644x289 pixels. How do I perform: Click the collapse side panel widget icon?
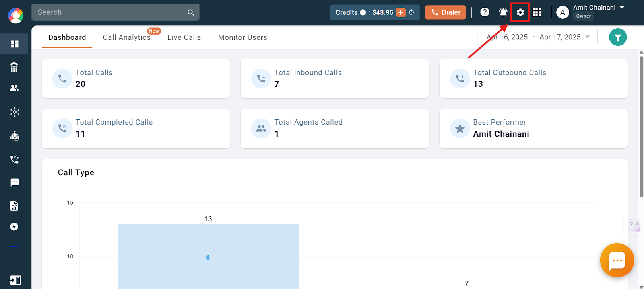click(x=634, y=224)
